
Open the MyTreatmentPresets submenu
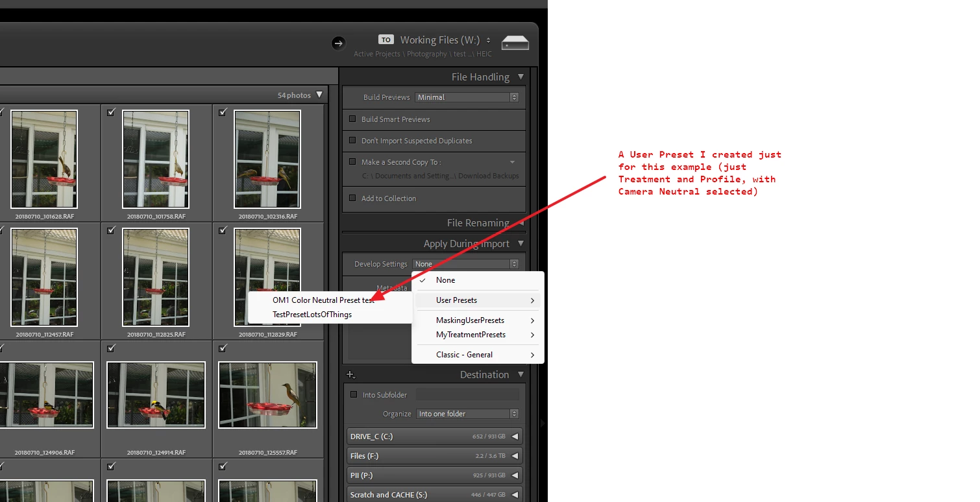point(478,335)
